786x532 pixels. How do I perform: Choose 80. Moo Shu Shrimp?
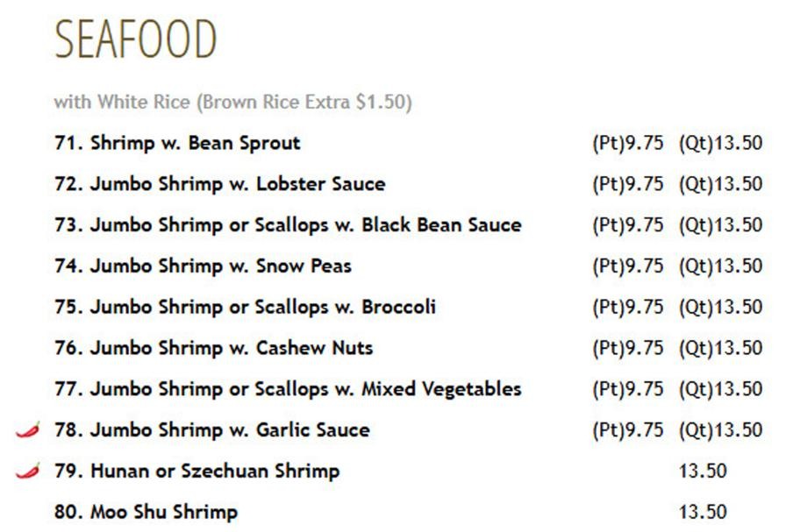pyautogui.click(x=146, y=512)
